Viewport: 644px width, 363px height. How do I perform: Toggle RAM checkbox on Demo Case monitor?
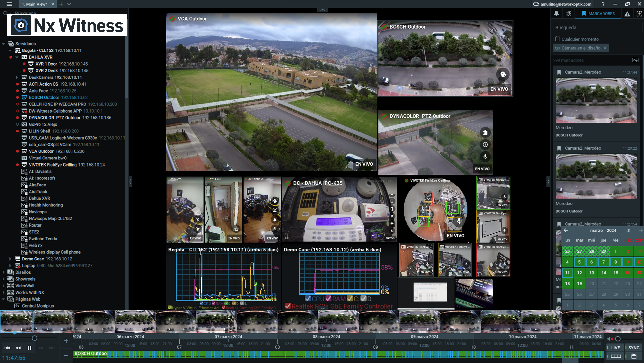[328, 298]
